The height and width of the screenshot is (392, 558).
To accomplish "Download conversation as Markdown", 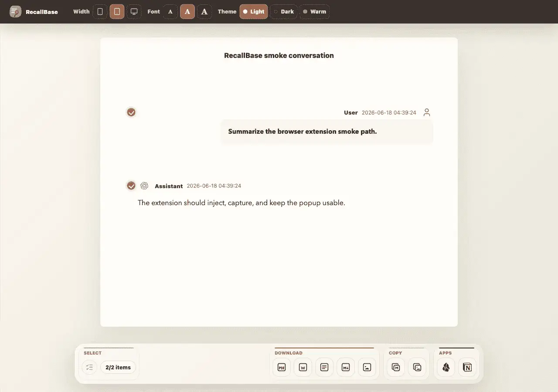I will 346,367.
